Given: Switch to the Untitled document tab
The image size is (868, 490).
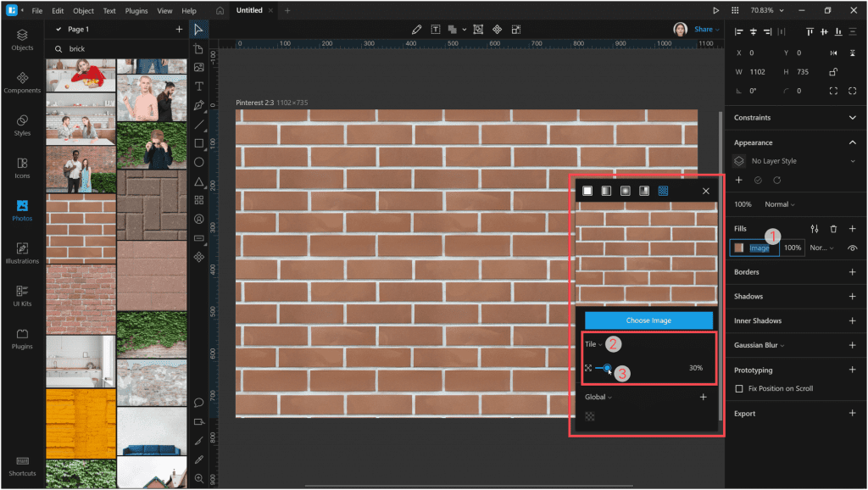Looking at the screenshot, I should point(249,10).
